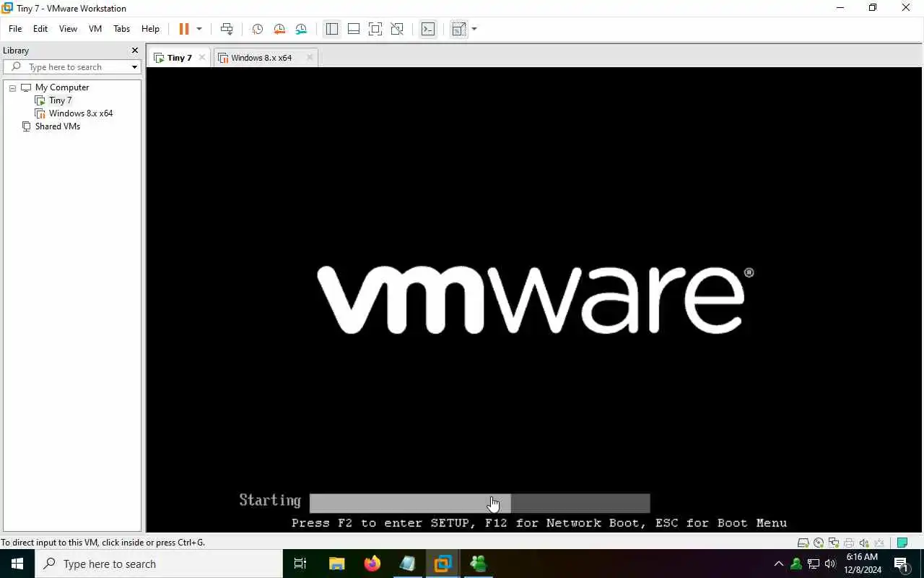The width and height of the screenshot is (924, 578).
Task: Open the Tabs menu
Action: 121,29
